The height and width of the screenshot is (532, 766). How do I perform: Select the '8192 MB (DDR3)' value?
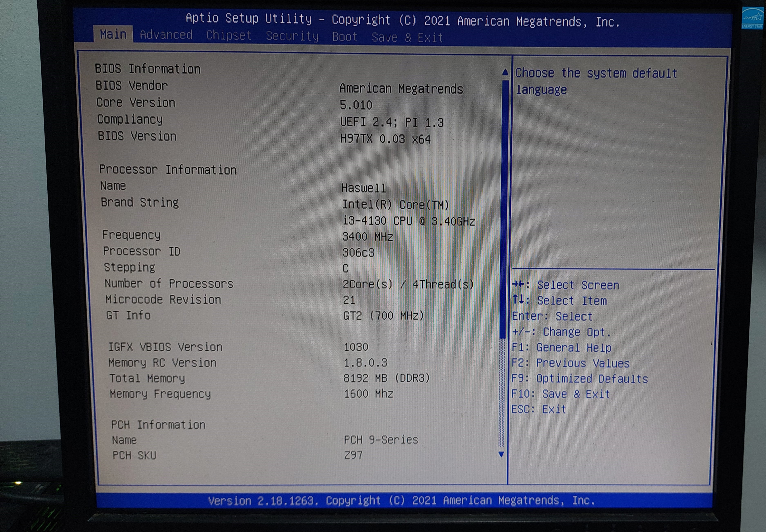387,378
